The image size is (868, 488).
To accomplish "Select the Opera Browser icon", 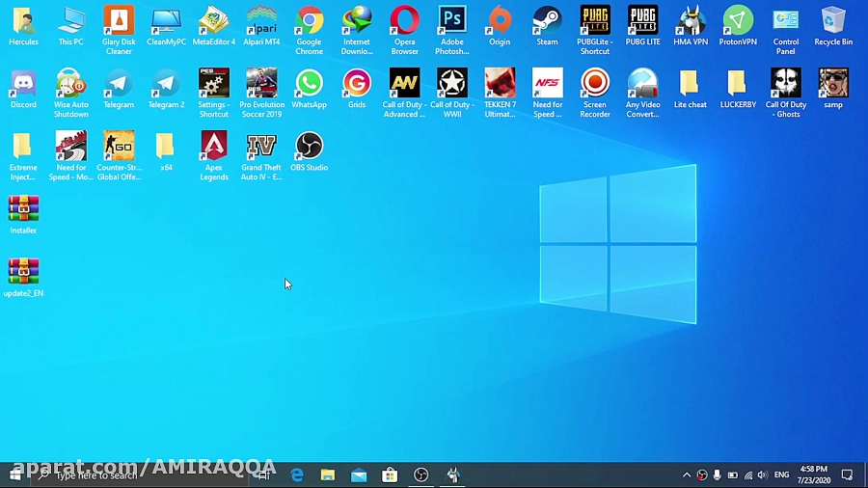I will click(x=405, y=31).
